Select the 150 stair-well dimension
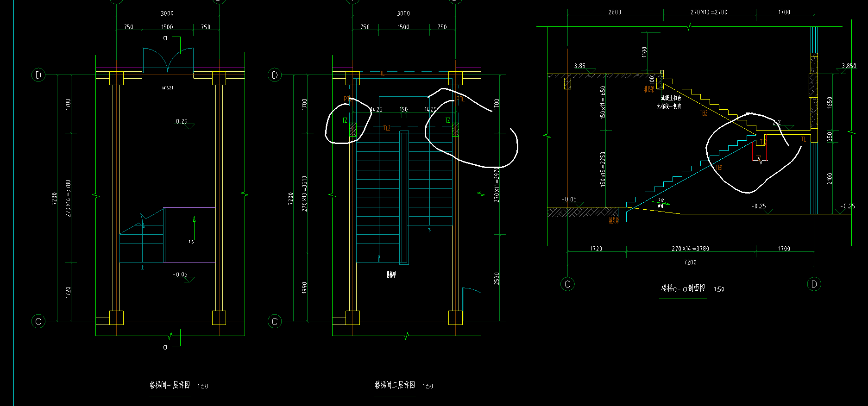Viewport: 868px width, 406px height. pos(403,109)
